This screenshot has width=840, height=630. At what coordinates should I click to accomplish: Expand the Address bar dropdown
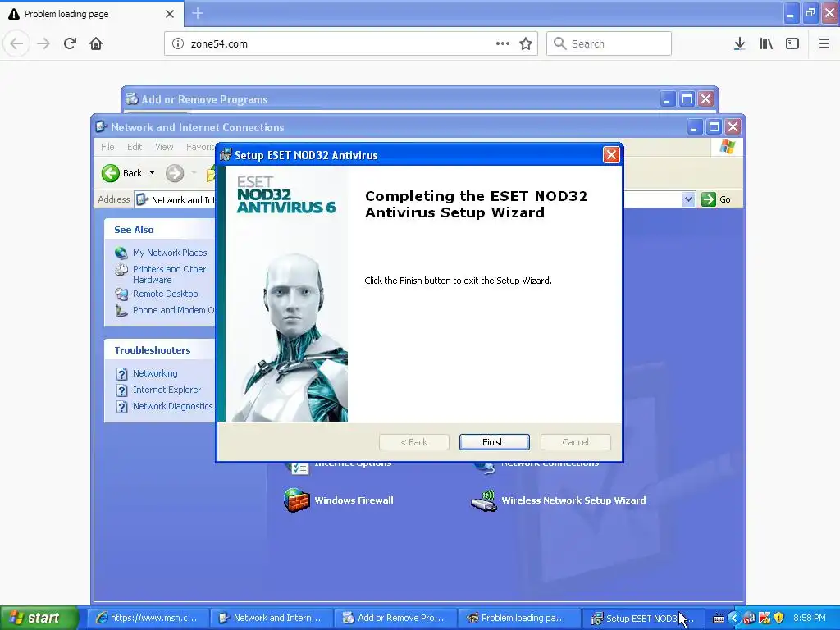tap(688, 199)
